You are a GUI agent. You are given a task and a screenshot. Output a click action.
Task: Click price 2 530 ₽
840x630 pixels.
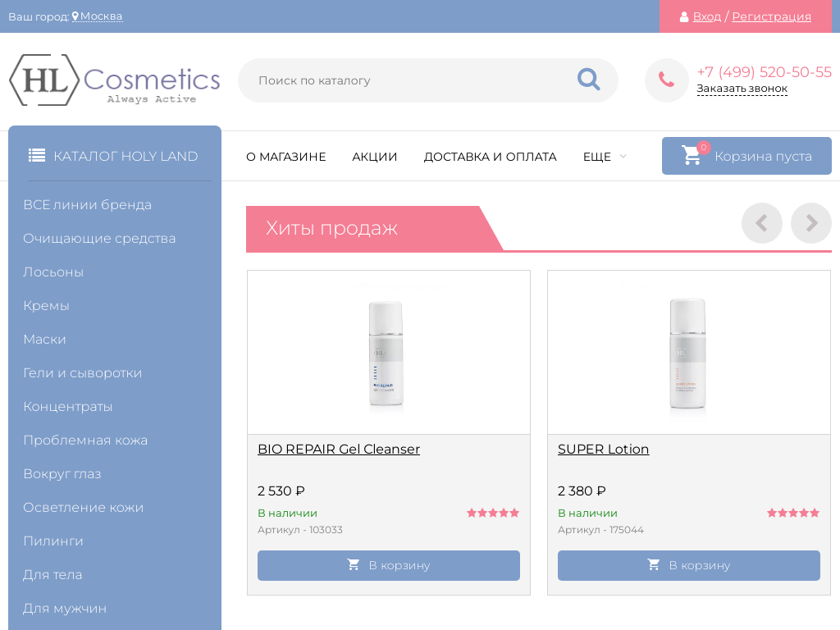coord(281,491)
